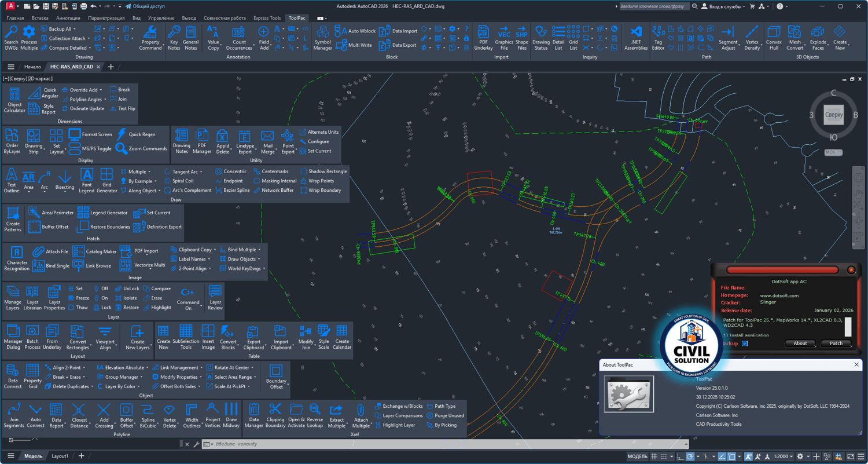
Task: Open Shape Files import
Action: point(521,38)
